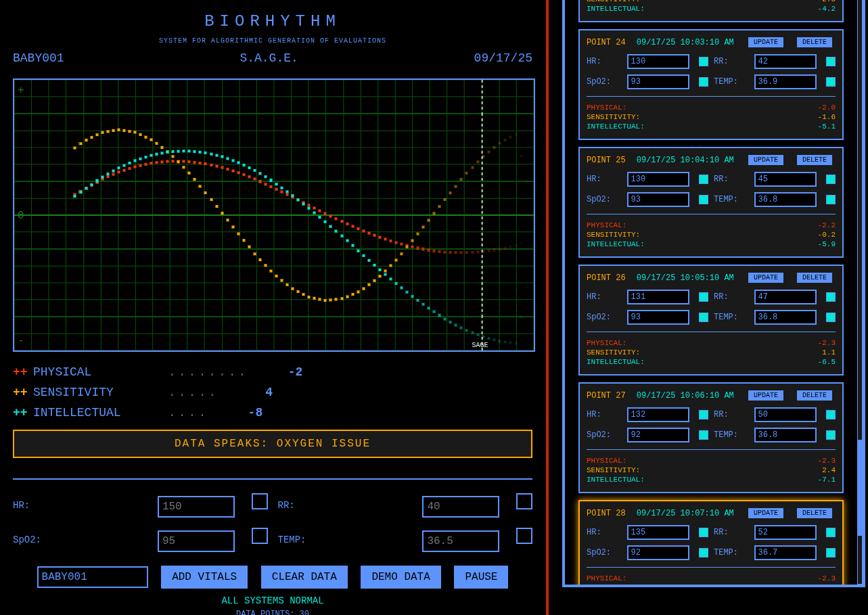
Task: Click the BABY001 patient ID field
Action: (92, 576)
